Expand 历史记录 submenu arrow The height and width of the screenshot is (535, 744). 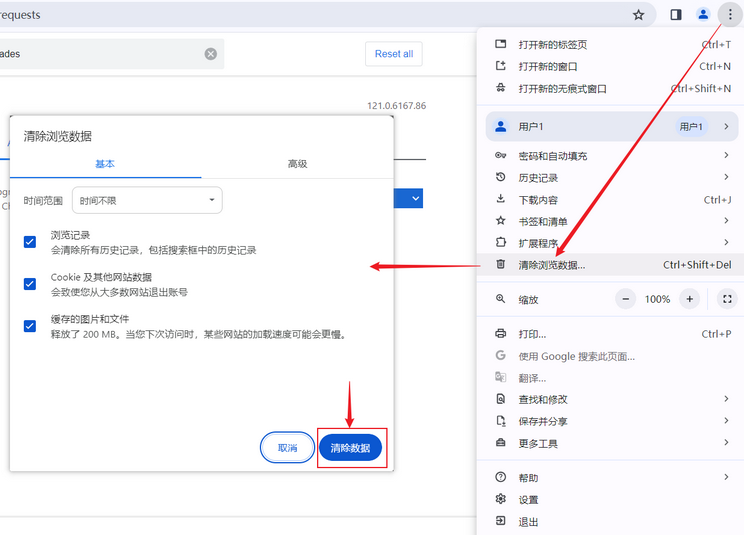pos(726,177)
